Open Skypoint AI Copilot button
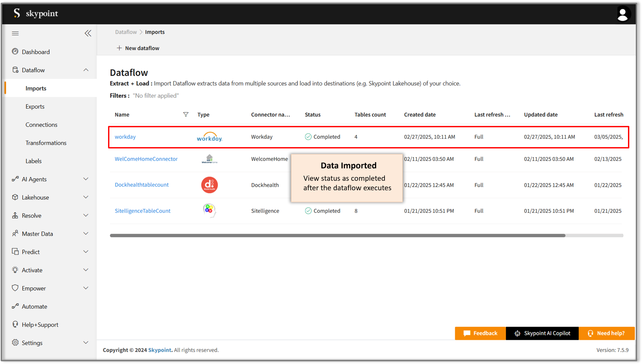 542,333
